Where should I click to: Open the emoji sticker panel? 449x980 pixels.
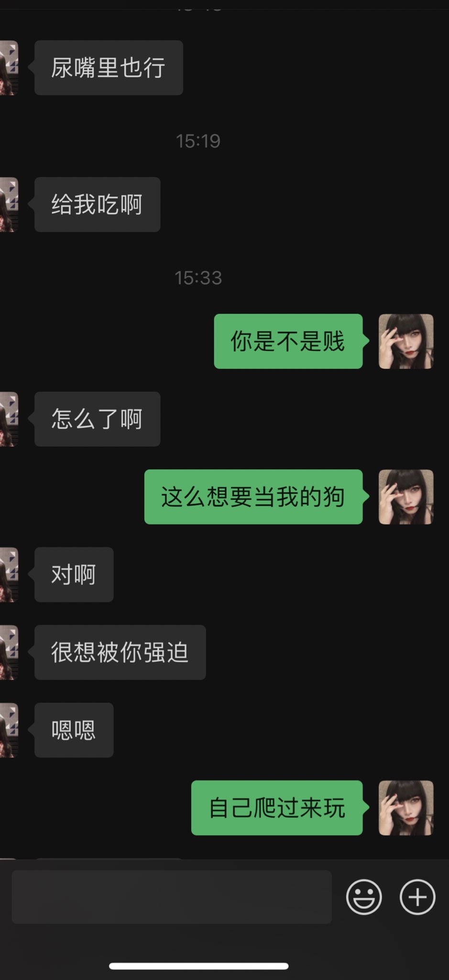tap(364, 897)
